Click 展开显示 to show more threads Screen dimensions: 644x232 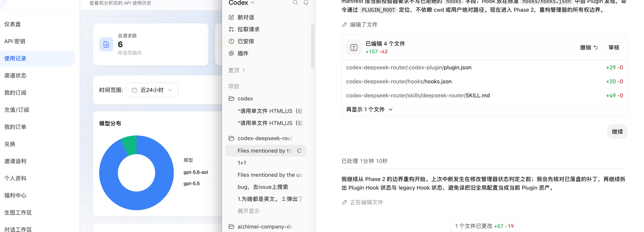[x=249, y=211]
